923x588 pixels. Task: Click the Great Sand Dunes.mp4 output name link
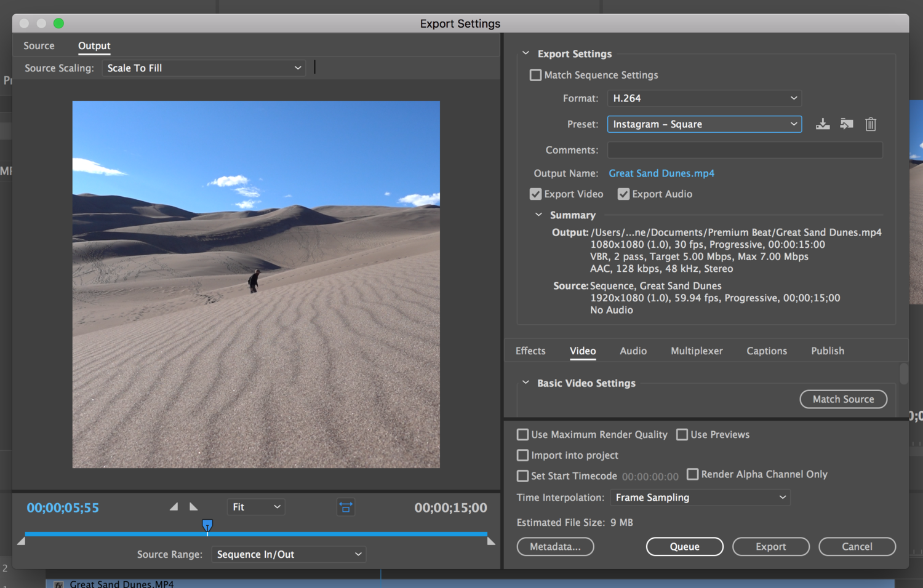click(661, 173)
